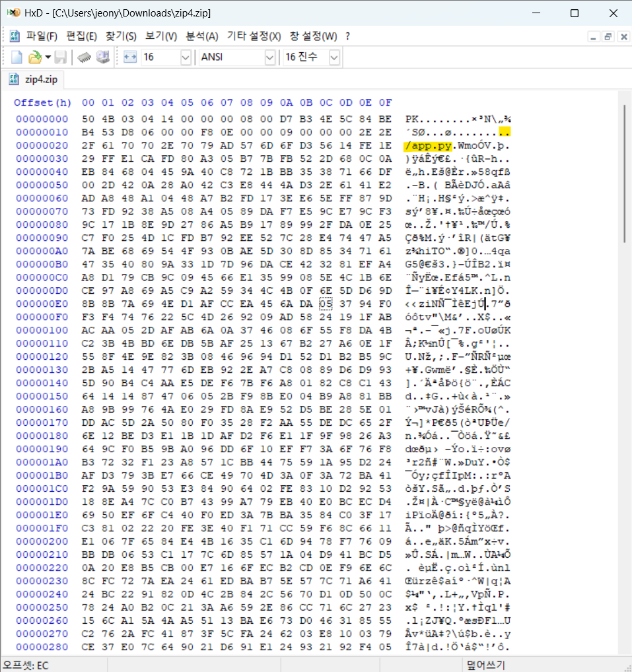Click the small HxD icon left of 파일 menu
The image size is (632, 672).
point(15,36)
